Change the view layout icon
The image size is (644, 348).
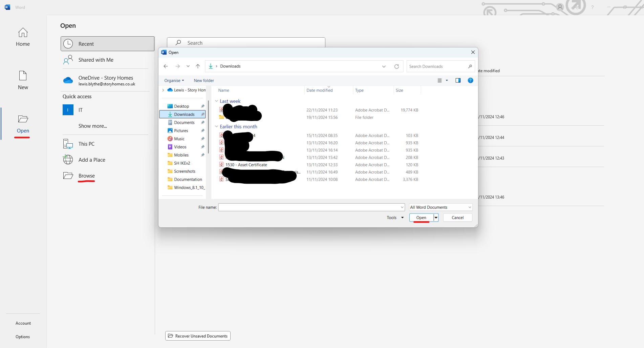tap(439, 81)
